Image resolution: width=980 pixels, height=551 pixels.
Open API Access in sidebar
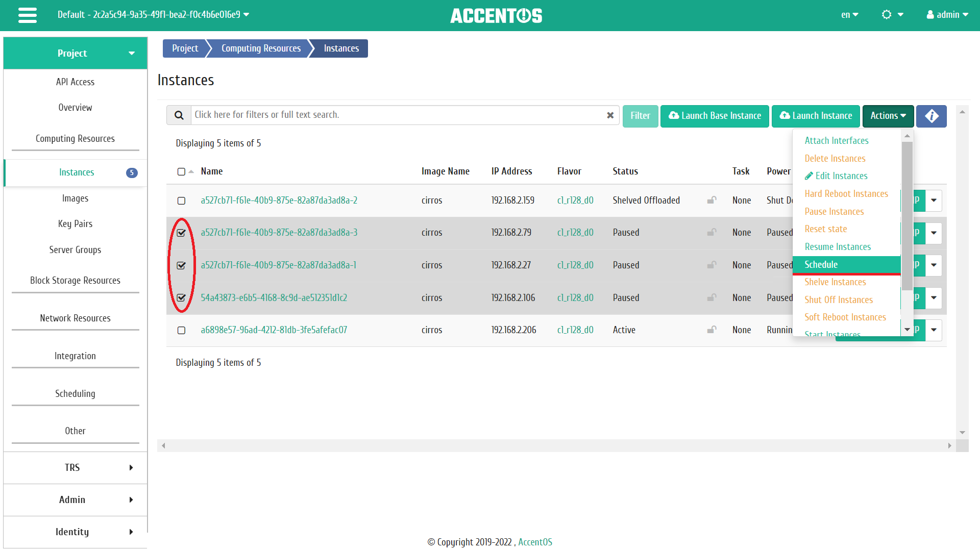point(75,82)
